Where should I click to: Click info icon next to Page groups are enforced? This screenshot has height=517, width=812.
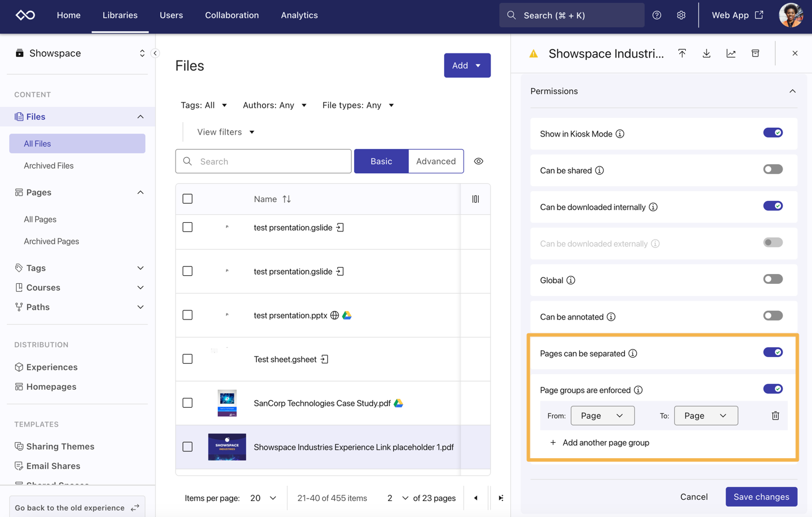tap(638, 390)
